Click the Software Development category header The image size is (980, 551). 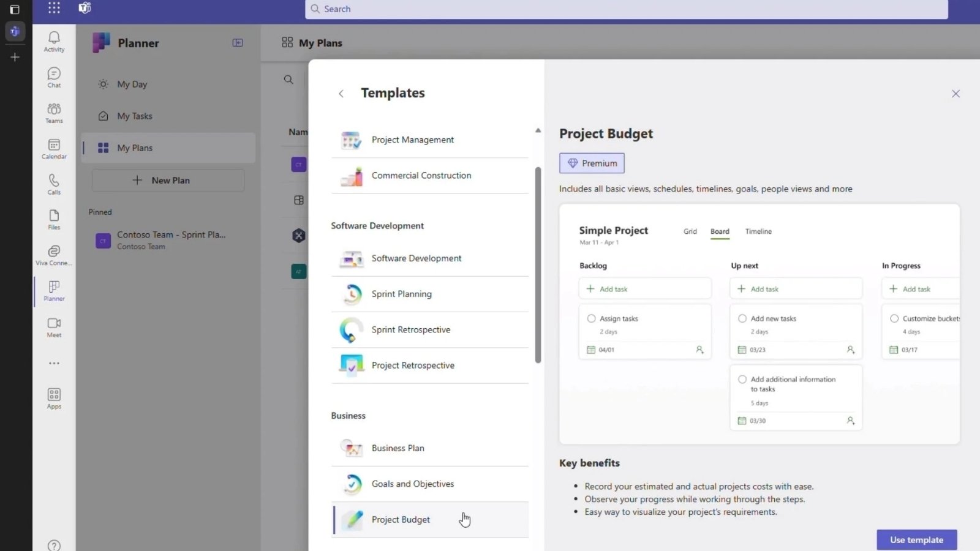point(377,226)
